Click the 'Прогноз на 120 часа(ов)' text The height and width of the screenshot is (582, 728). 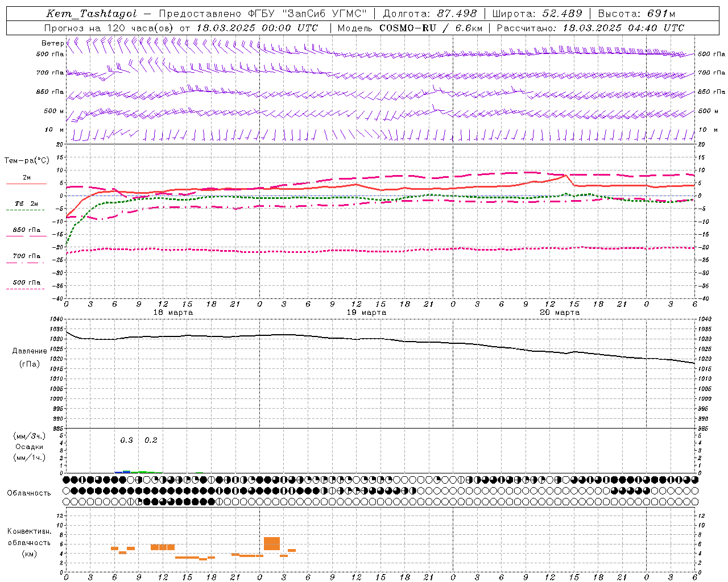109,28
